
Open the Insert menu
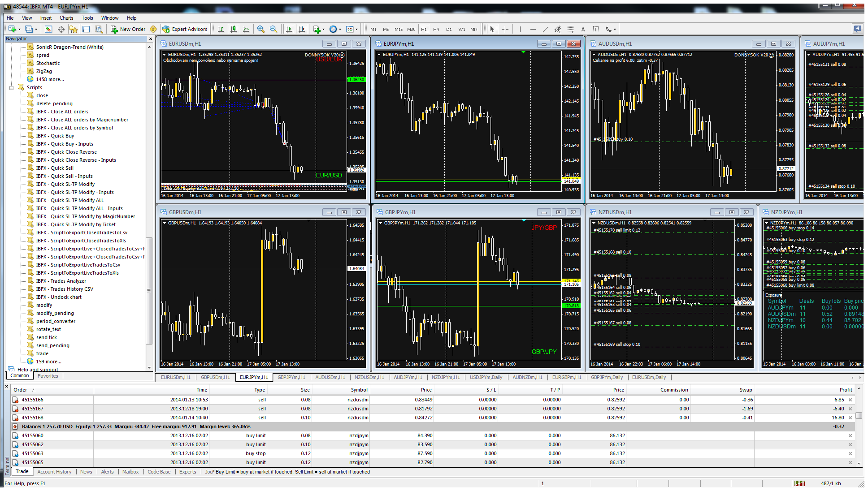[x=46, y=18]
